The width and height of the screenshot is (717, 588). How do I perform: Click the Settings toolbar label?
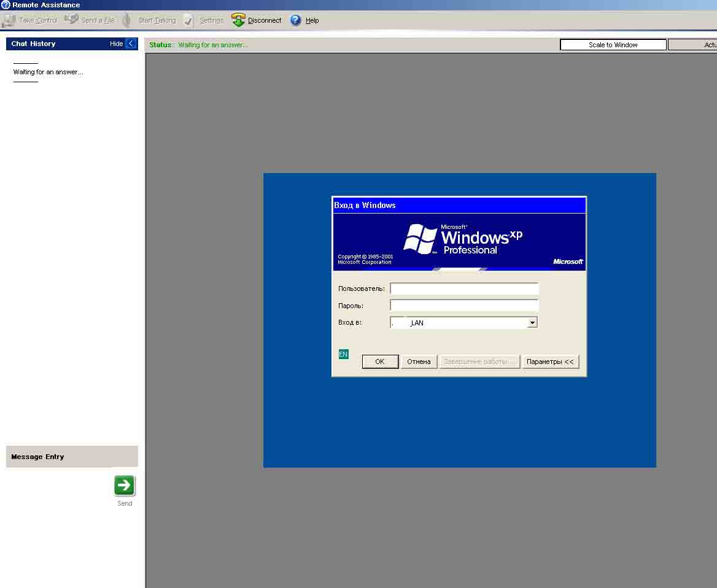[x=211, y=20]
